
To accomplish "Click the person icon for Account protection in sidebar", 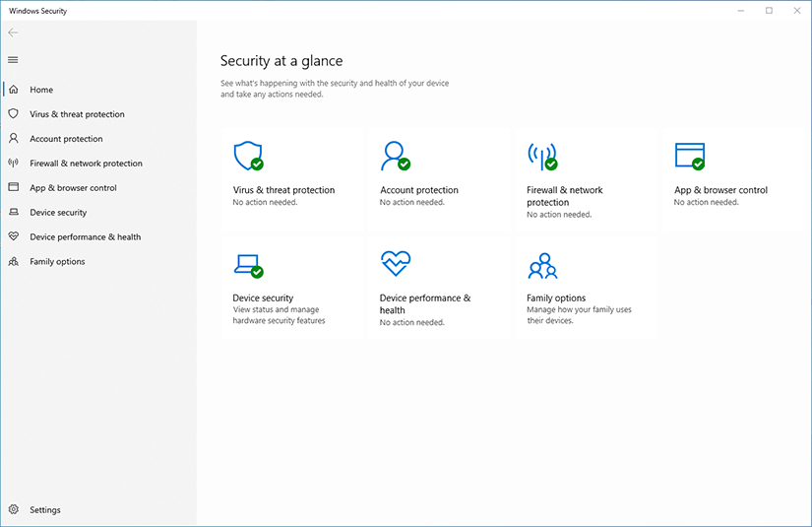I will [14, 138].
